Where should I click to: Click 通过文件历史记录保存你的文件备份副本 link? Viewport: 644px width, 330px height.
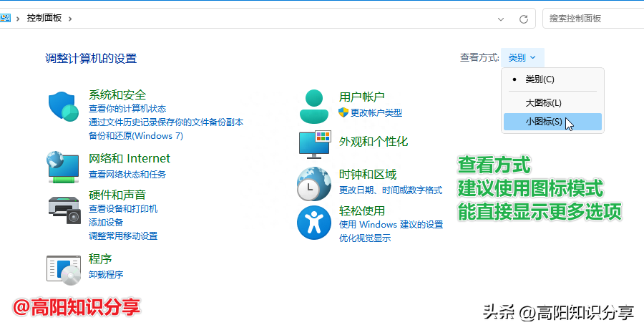[x=166, y=122]
